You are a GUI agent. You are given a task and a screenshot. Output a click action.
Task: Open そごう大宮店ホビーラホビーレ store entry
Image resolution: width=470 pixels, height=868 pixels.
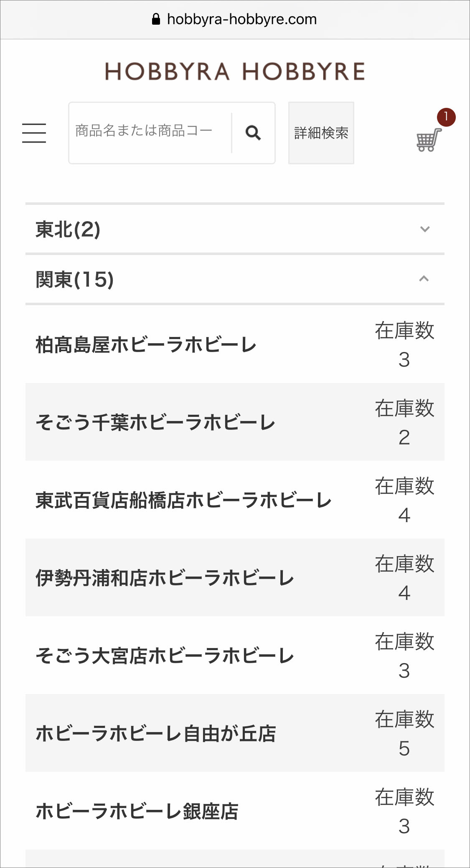click(165, 656)
